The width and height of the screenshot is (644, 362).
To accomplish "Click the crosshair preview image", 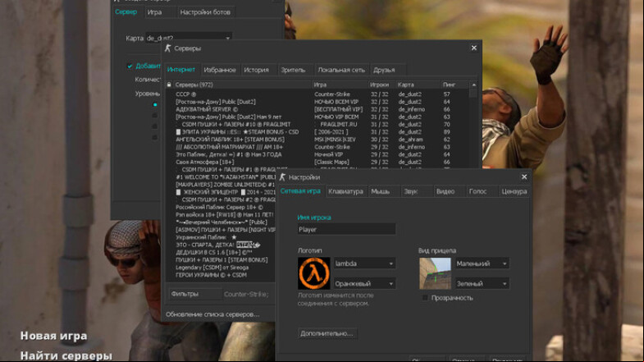I will point(435,273).
